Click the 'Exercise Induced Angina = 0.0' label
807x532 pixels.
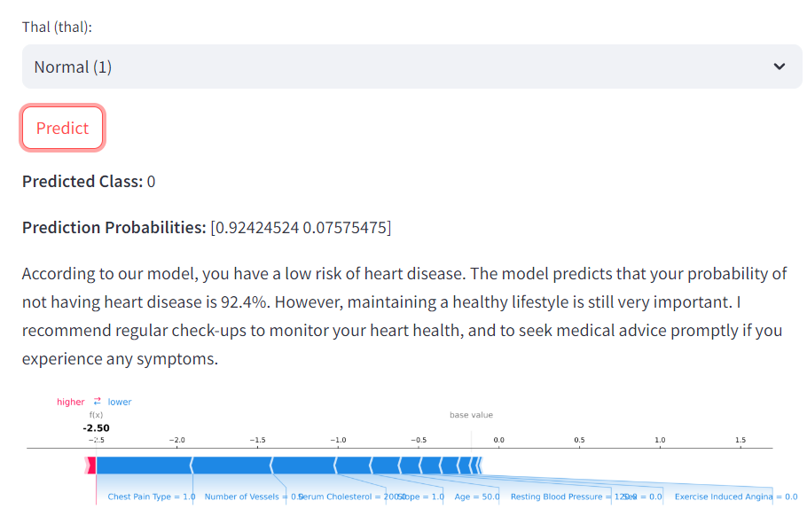tap(735, 497)
